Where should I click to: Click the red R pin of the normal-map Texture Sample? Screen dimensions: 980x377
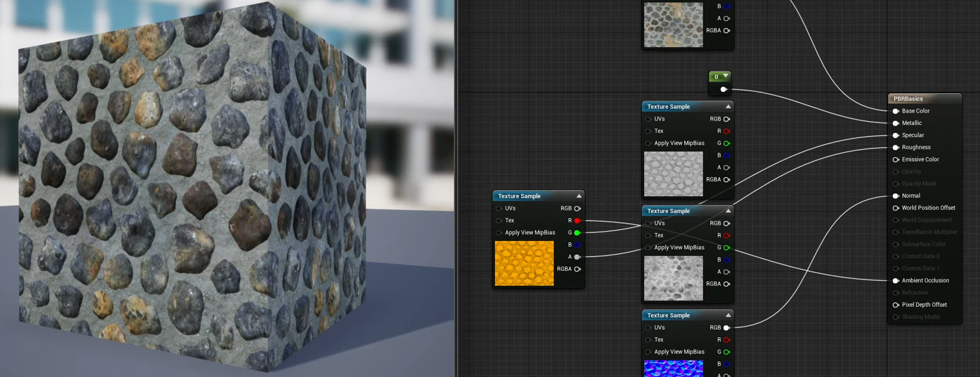point(727,340)
